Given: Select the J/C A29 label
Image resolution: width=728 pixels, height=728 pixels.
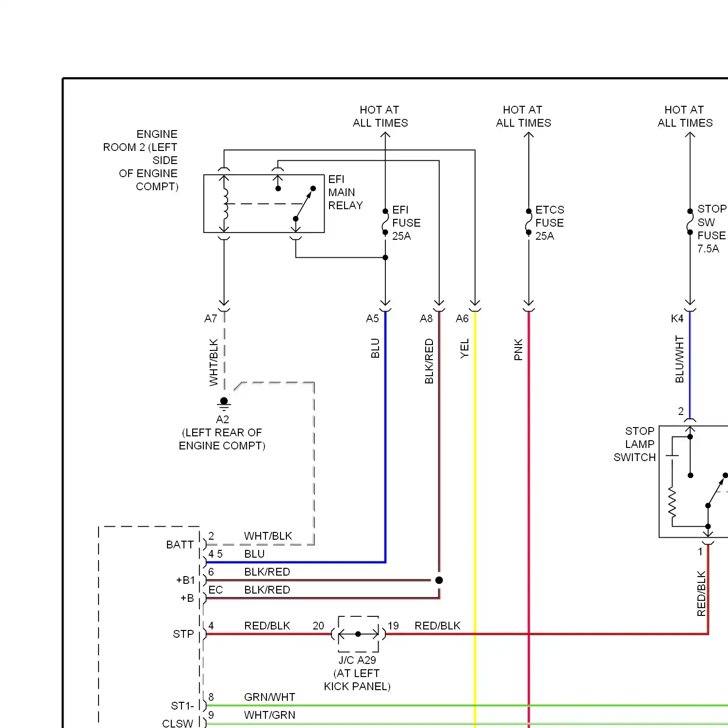Looking at the screenshot, I should pos(357,660).
